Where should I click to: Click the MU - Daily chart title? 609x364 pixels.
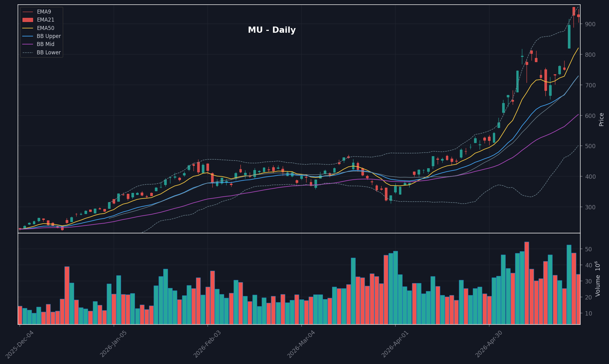pos(272,30)
